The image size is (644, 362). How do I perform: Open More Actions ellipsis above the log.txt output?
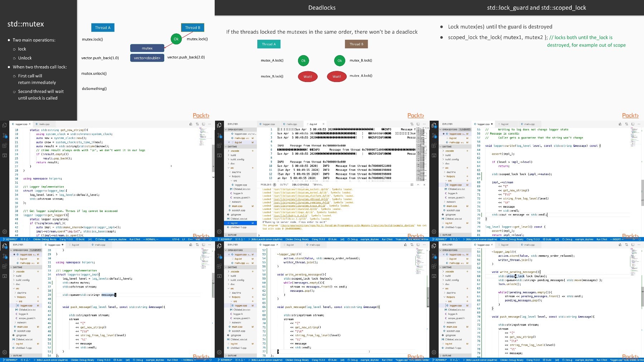(424, 124)
